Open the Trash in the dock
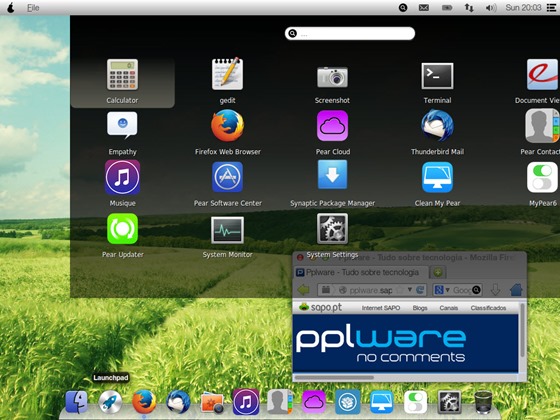The image size is (560, 420). click(483, 402)
